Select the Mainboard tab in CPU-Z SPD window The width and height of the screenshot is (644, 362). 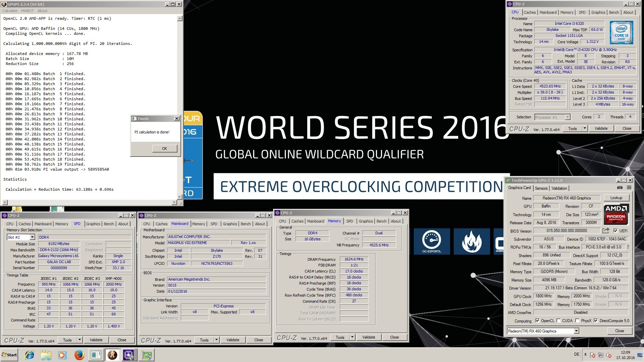tap(43, 224)
